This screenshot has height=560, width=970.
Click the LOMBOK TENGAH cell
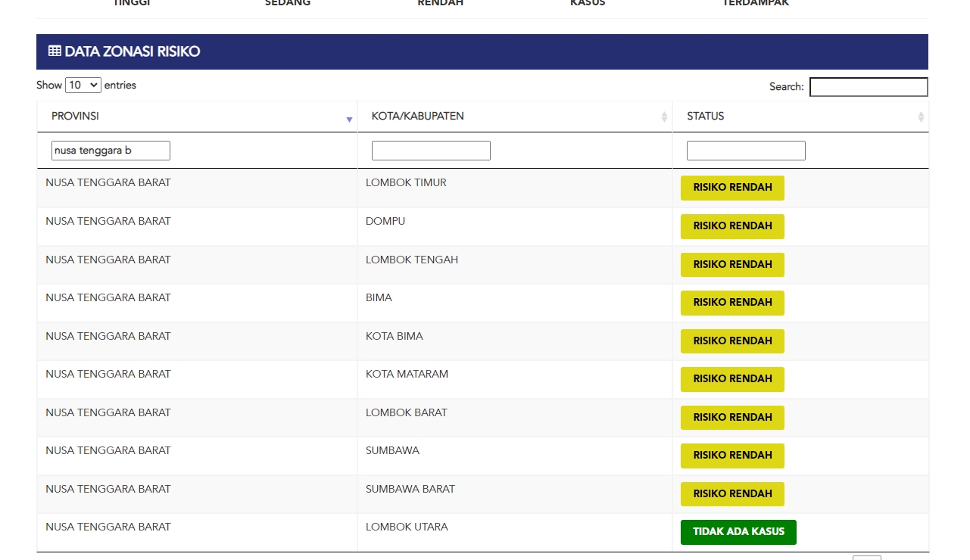[514, 265]
